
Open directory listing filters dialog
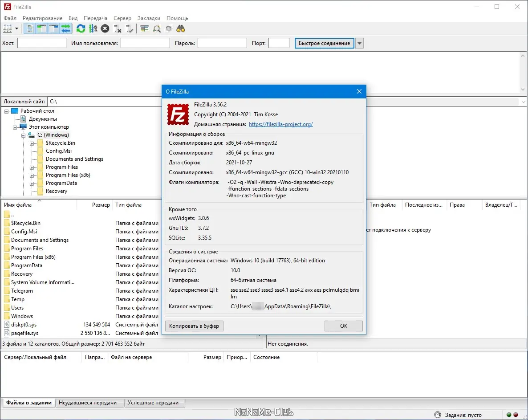click(144, 29)
